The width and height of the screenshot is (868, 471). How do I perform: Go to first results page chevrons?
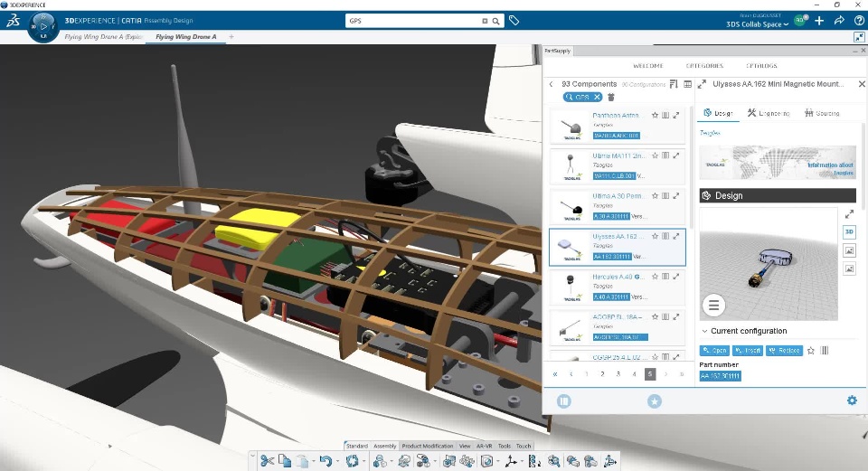point(555,374)
